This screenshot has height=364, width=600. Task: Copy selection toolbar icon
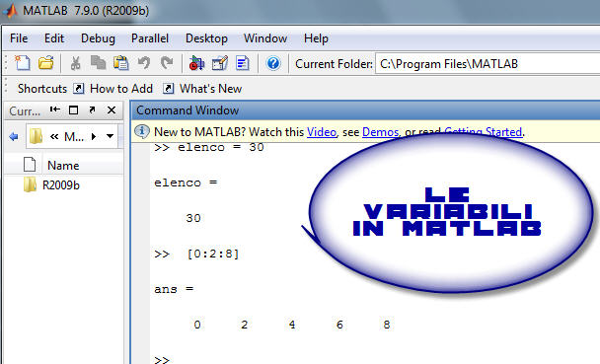tap(98, 63)
